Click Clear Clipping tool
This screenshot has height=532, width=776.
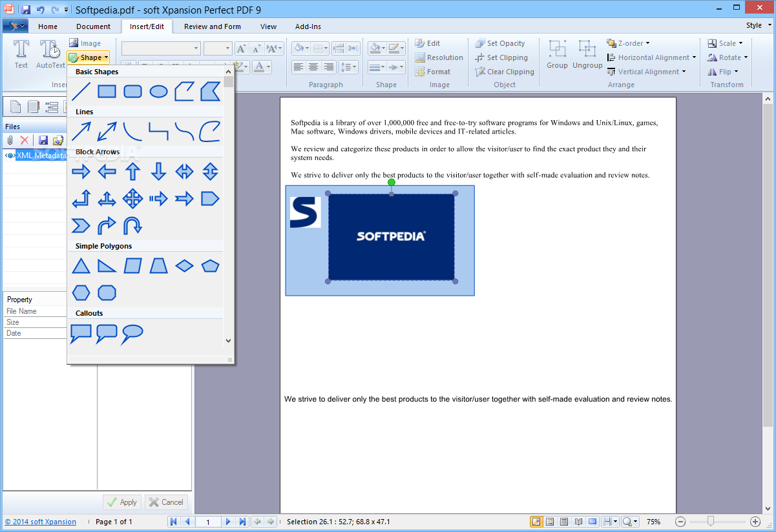pyautogui.click(x=505, y=72)
